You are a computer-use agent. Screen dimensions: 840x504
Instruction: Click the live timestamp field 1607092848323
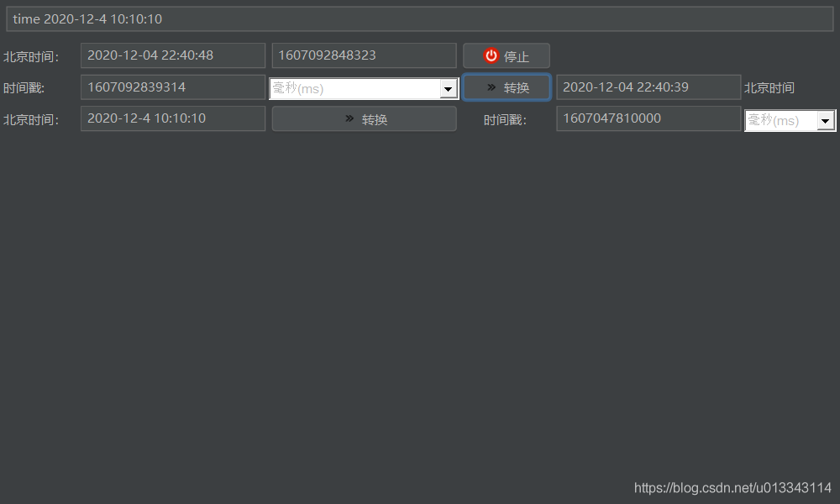(x=365, y=55)
